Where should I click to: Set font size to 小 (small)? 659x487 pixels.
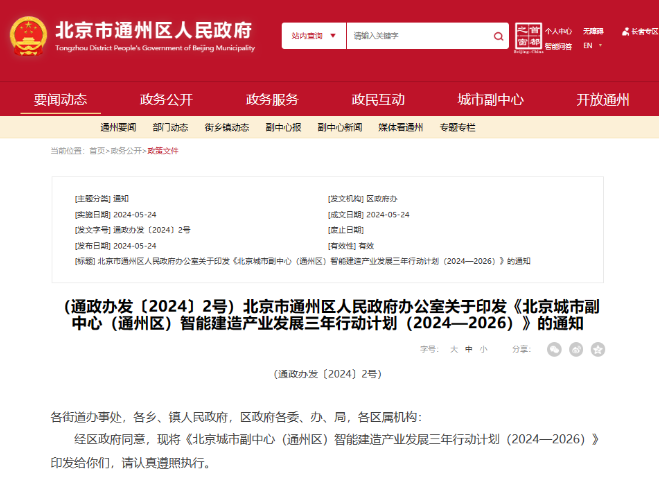(483, 349)
